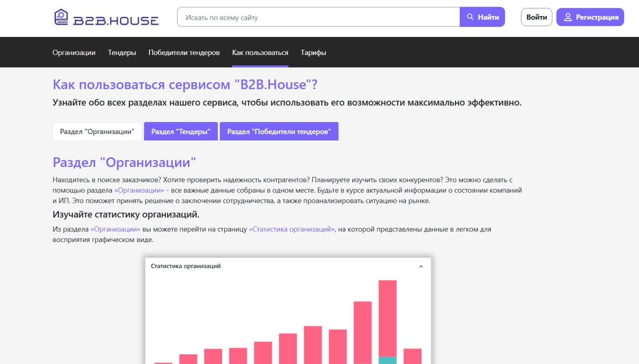Select the Раздел "Победители тендеров" tab
This screenshot has height=364, width=639.
279,132
